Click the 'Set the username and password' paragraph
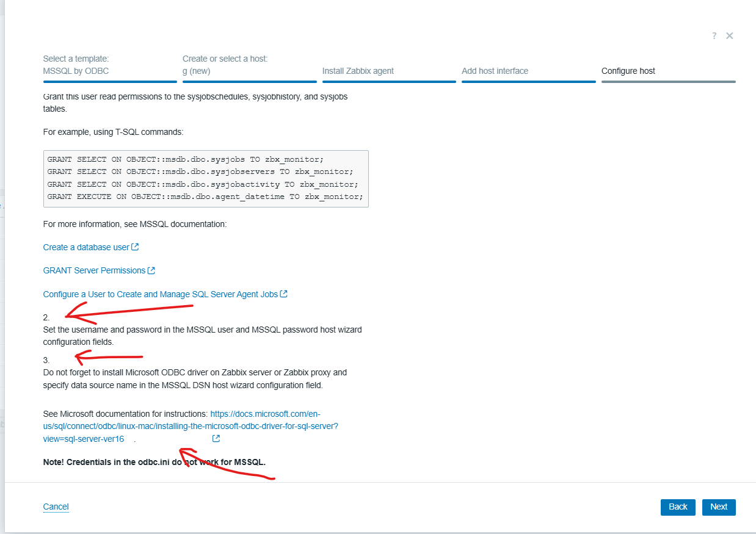This screenshot has width=756, height=534. point(202,336)
